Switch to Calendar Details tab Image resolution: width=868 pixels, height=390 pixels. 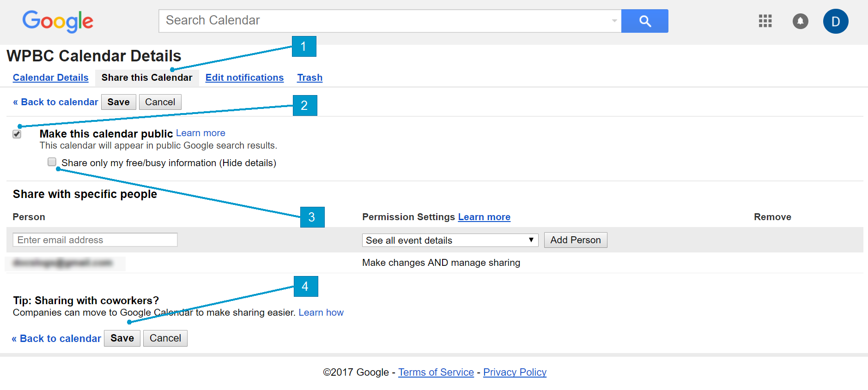[51, 78]
